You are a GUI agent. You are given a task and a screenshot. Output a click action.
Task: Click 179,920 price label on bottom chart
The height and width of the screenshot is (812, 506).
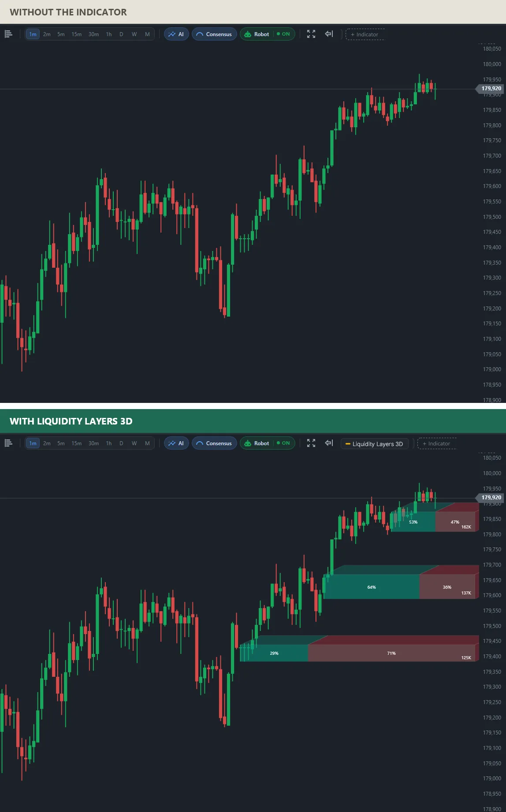click(490, 498)
